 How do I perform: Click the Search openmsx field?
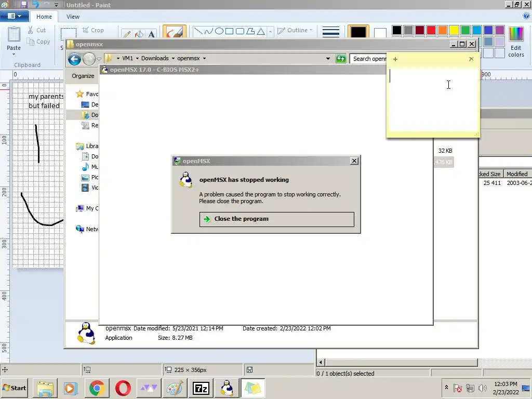tap(369, 59)
